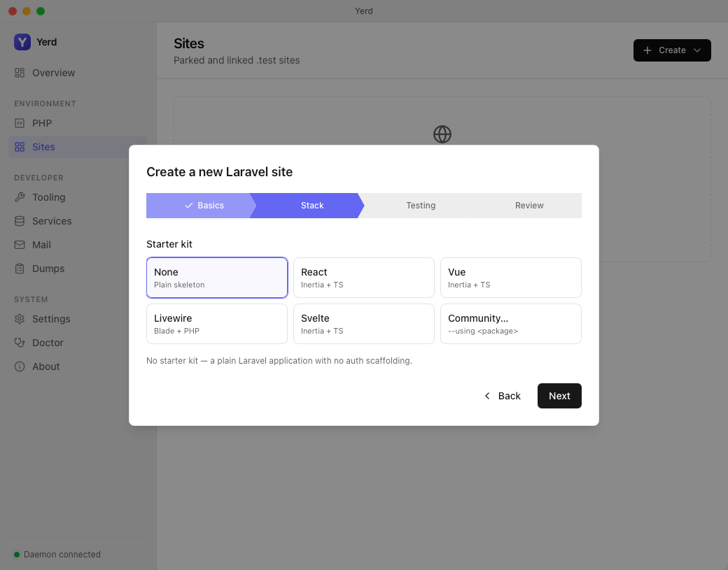Open Tooling in the sidebar
Viewport: 728px width, 570px height.
tap(78, 197)
